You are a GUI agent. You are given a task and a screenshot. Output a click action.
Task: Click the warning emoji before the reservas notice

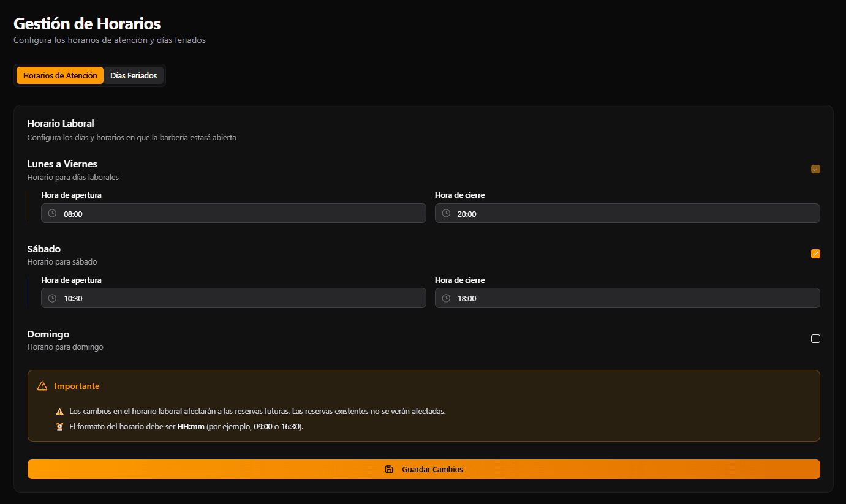(x=59, y=412)
